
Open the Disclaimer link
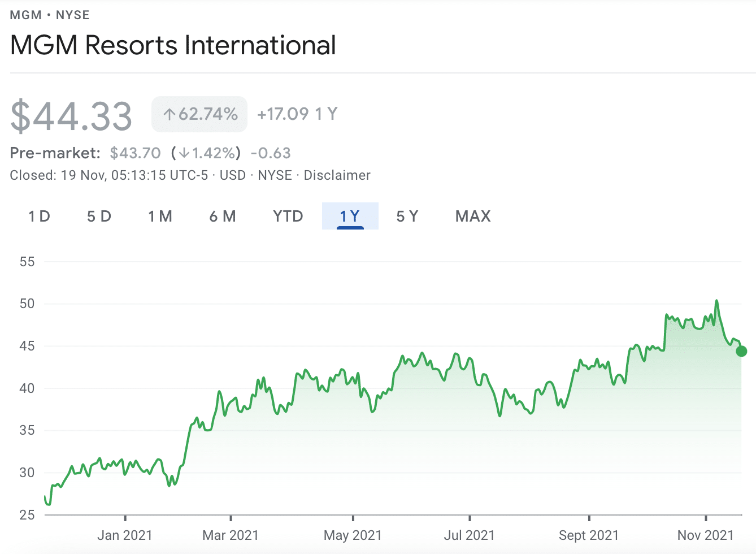pos(337,175)
